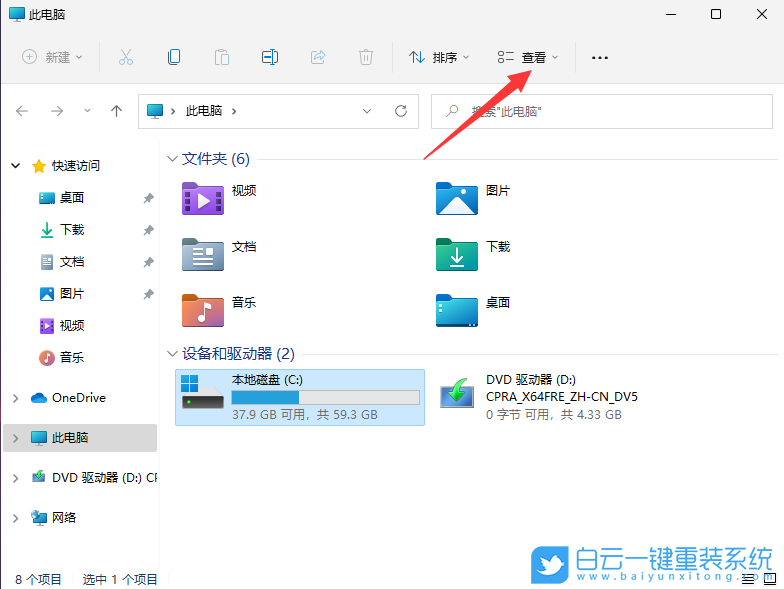The image size is (784, 589).
Task: Collapse the 设备和驱动器 (2) group
Action: pyautogui.click(x=172, y=354)
